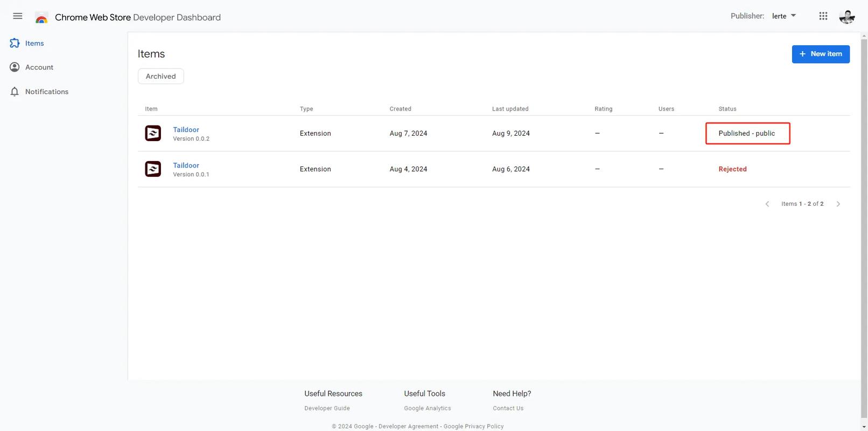Open the Developer Guide link
This screenshot has height=431, width=868.
pyautogui.click(x=327, y=408)
